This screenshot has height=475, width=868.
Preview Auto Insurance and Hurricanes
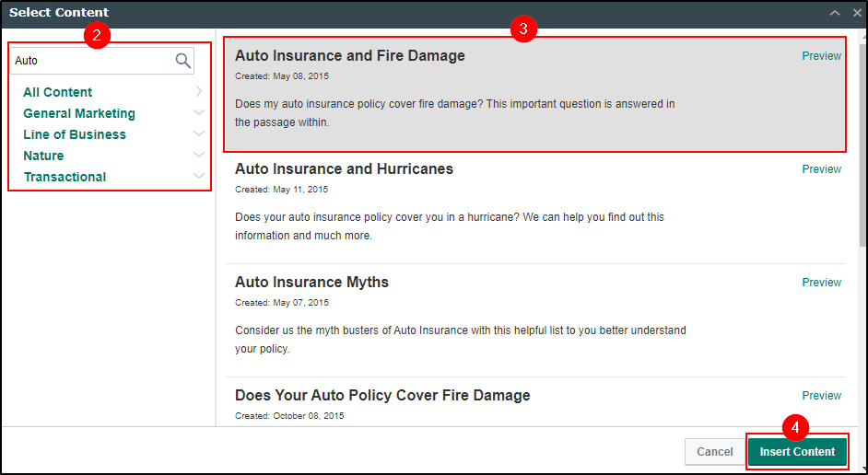pos(822,169)
